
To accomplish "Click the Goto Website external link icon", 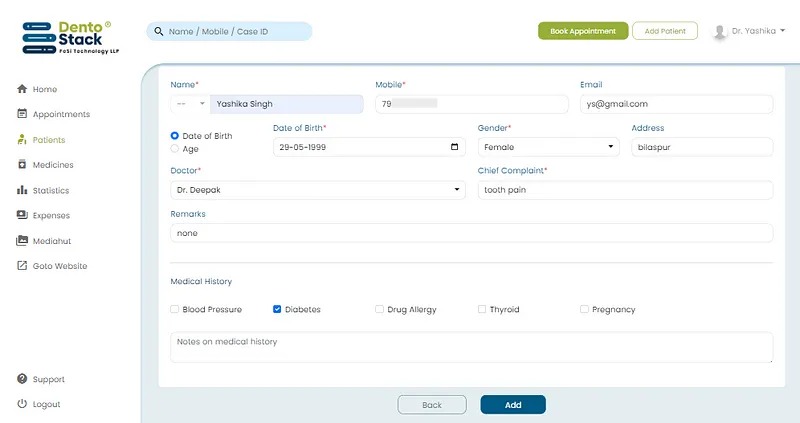I will pyautogui.click(x=22, y=266).
